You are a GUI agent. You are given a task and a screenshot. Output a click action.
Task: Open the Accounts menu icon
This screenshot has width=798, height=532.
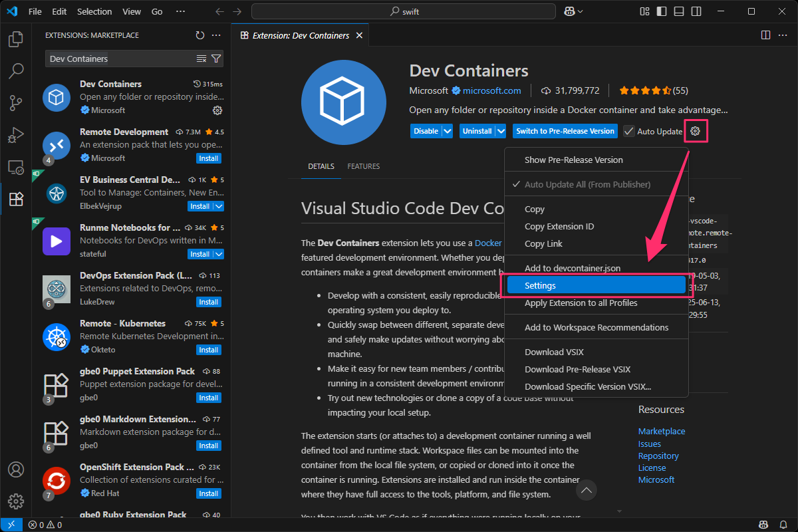(x=16, y=469)
